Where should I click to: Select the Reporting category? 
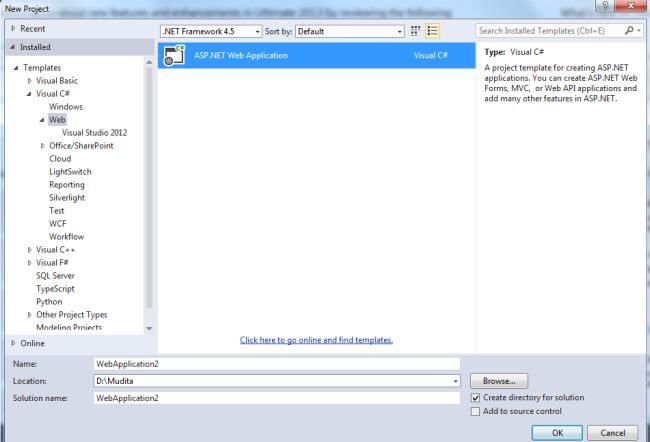click(67, 185)
